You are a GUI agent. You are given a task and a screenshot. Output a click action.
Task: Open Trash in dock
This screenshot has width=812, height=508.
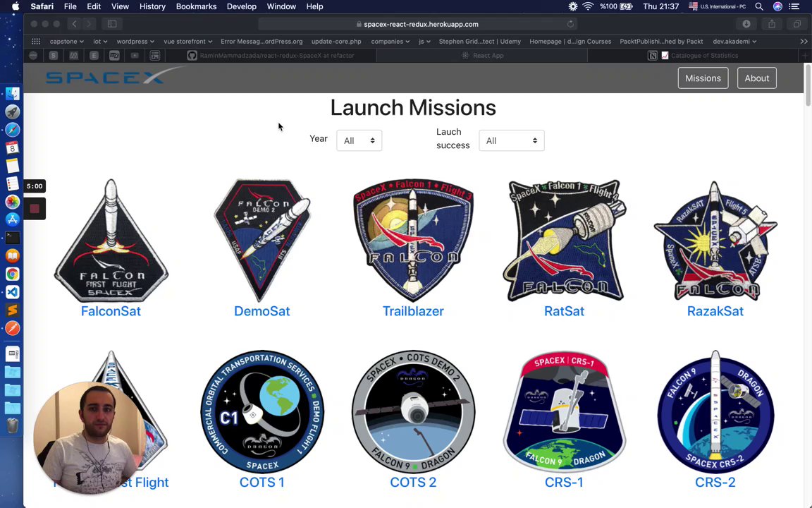[x=13, y=425]
